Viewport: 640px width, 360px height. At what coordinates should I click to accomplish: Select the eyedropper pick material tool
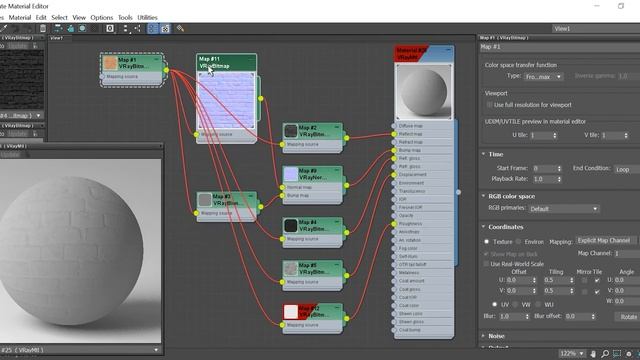pos(4,28)
